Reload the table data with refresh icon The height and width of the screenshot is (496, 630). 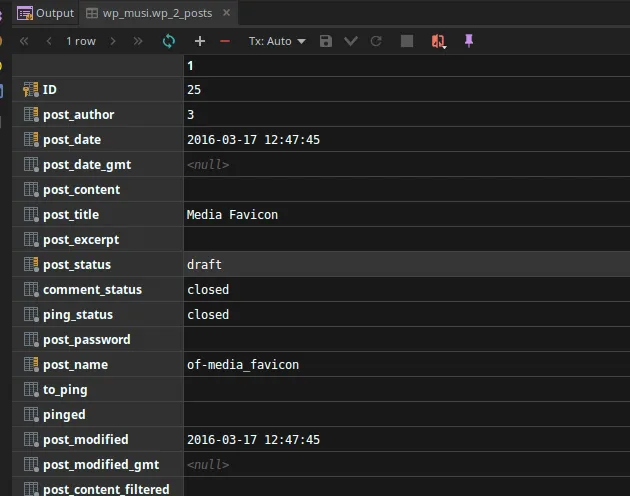coord(169,41)
